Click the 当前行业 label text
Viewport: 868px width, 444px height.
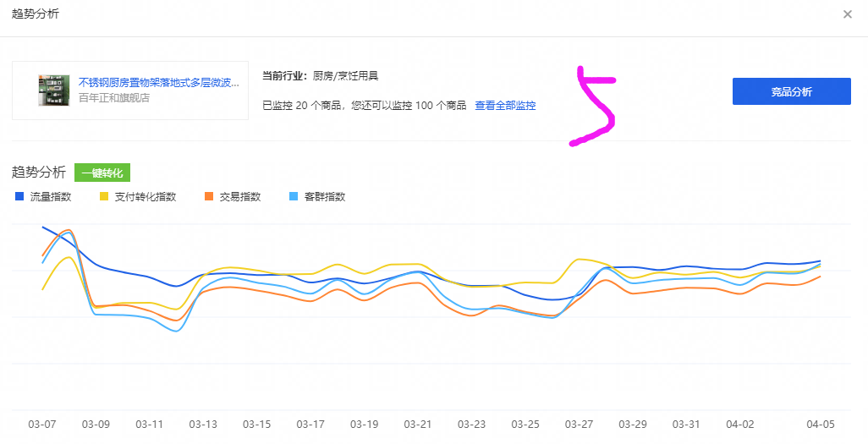tap(284, 76)
